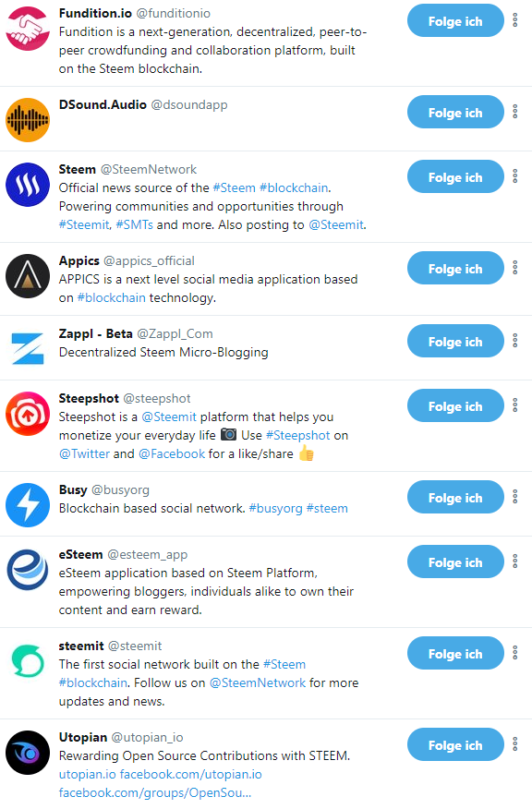Expand the three-dot menu for Zappl - Beta
Image resolution: width=532 pixels, height=809 pixels.
(514, 340)
